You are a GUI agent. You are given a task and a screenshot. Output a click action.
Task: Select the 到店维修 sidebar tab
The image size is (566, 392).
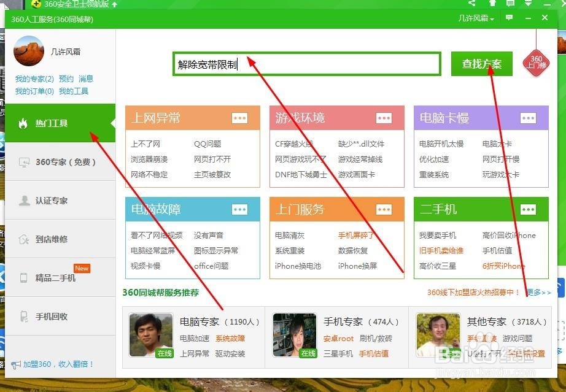pyautogui.click(x=60, y=239)
